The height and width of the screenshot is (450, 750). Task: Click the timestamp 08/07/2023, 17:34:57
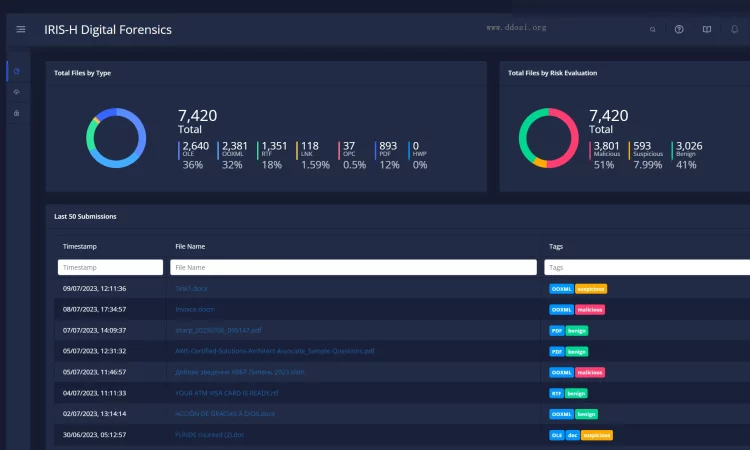tap(94, 309)
